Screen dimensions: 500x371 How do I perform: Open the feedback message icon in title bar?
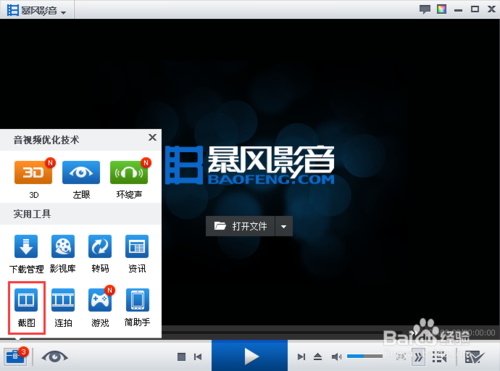click(425, 9)
